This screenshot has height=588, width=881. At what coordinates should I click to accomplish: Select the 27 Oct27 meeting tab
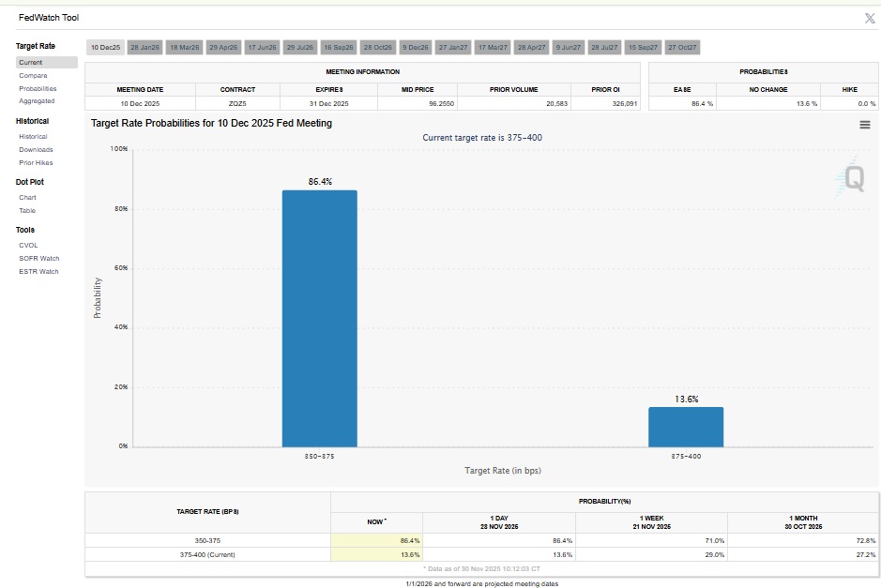tap(682, 47)
